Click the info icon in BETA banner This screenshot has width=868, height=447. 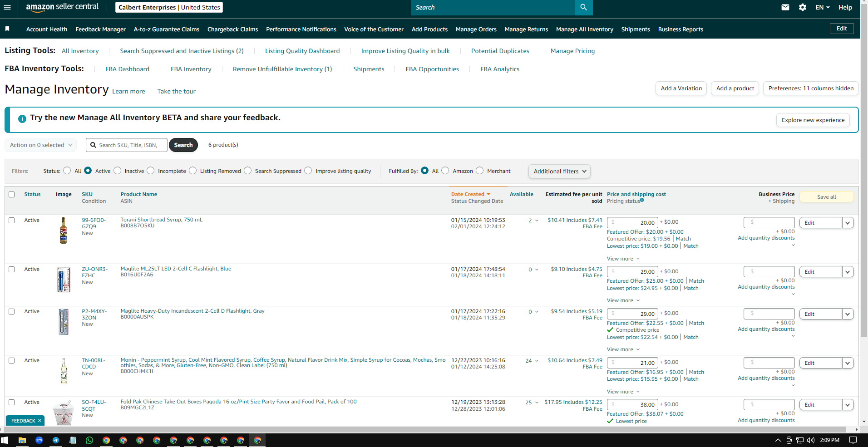pyautogui.click(x=22, y=119)
